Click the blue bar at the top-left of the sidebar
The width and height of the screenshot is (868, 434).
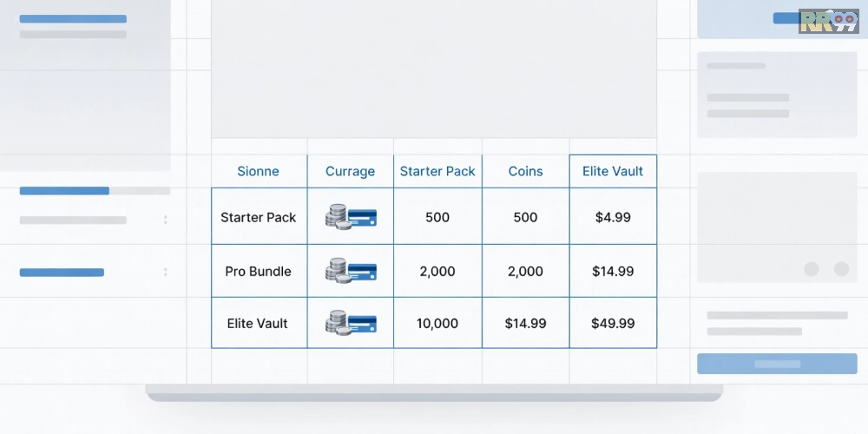[73, 18]
